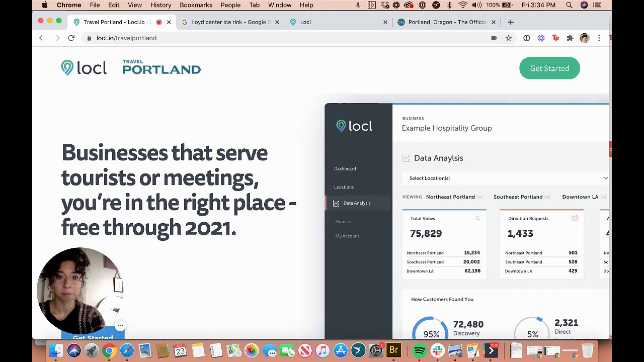Open Spotlight search in menu bar
This screenshot has height=362, width=644.
(x=569, y=5)
